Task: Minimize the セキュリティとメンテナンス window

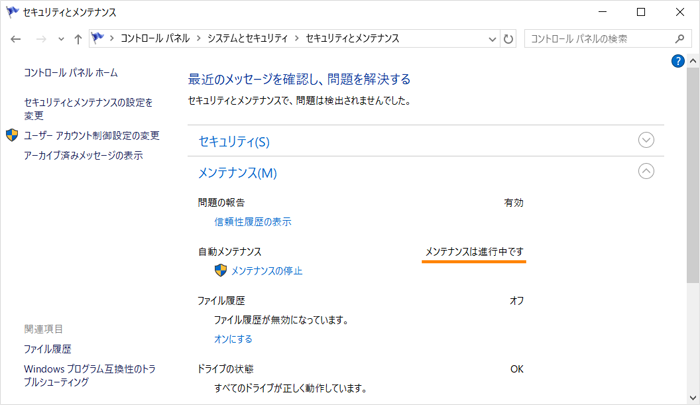Action: click(x=603, y=12)
